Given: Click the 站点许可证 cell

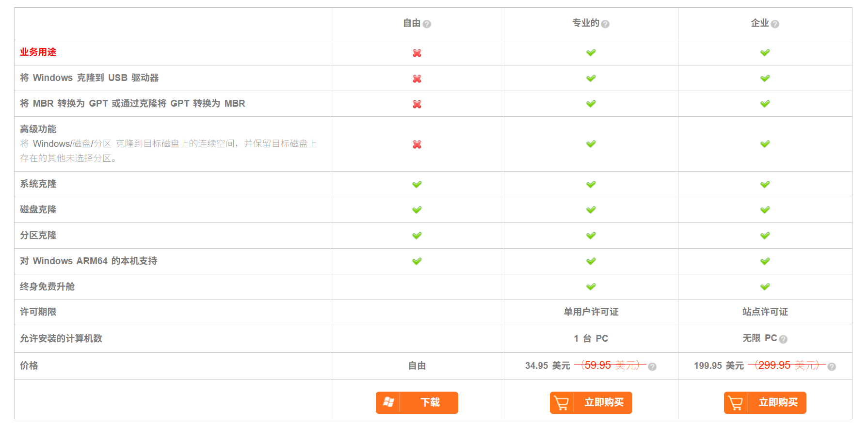Looking at the screenshot, I should point(765,312).
